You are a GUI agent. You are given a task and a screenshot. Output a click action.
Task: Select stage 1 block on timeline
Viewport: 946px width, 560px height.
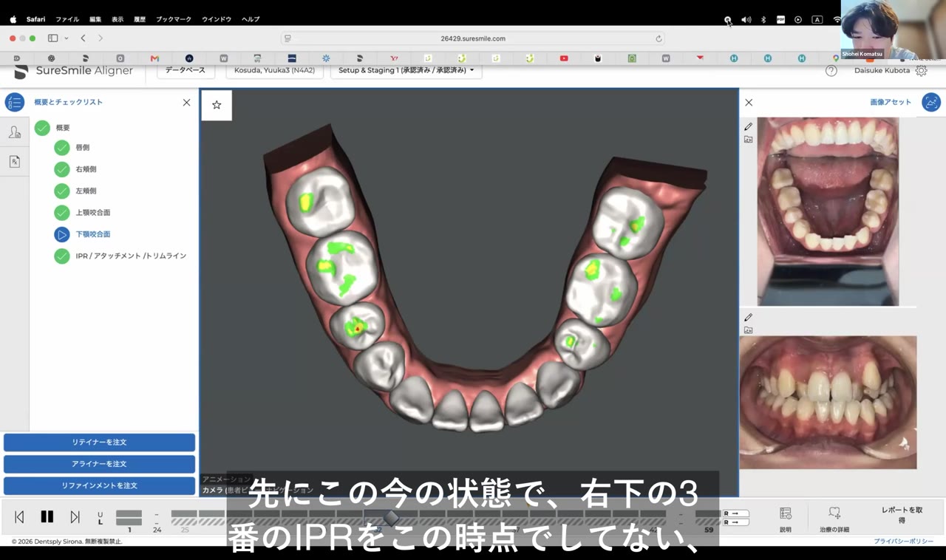click(x=129, y=518)
